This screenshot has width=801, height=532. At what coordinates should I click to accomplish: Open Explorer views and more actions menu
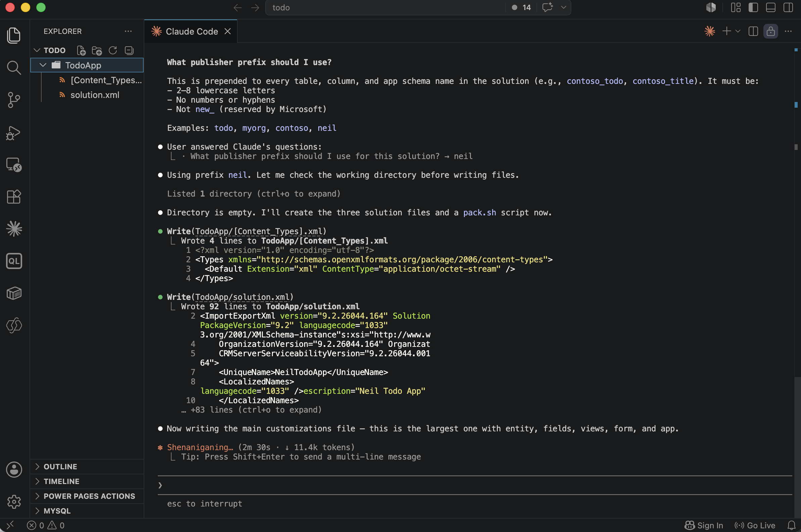point(128,31)
